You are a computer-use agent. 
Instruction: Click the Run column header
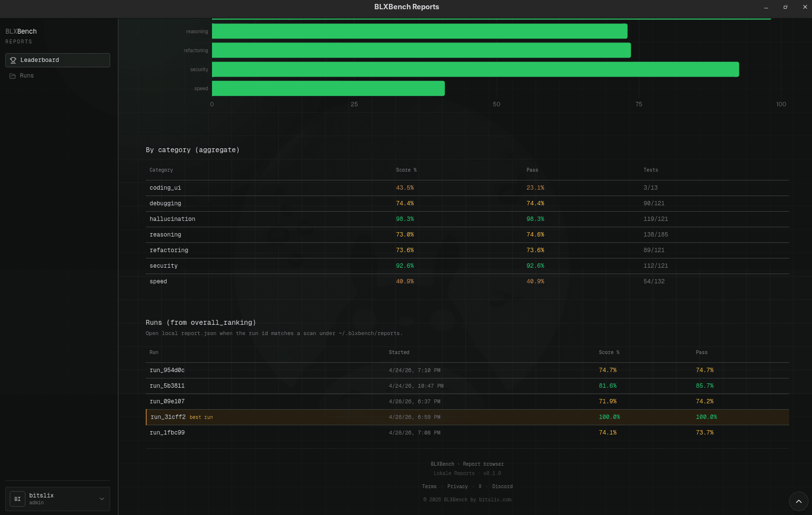tap(154, 353)
